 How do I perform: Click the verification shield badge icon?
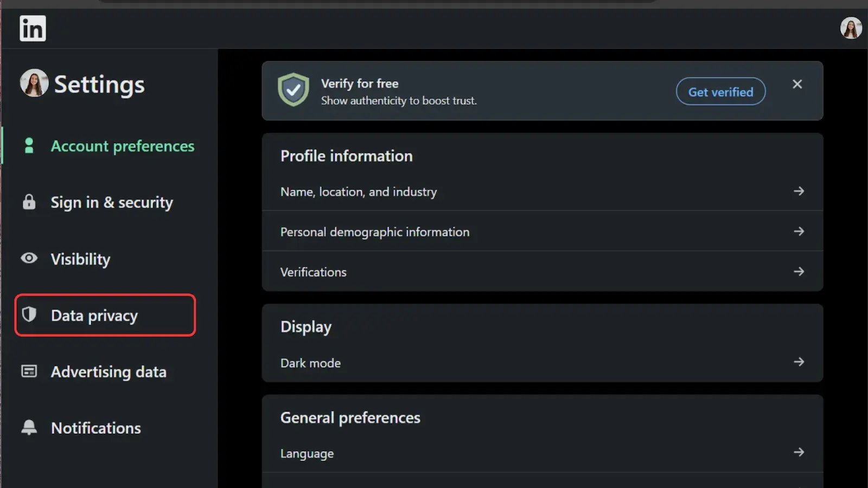click(x=293, y=90)
